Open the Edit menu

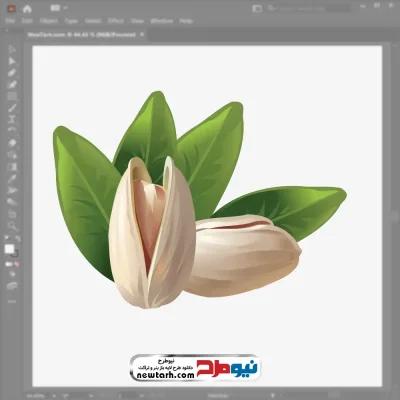point(27,21)
